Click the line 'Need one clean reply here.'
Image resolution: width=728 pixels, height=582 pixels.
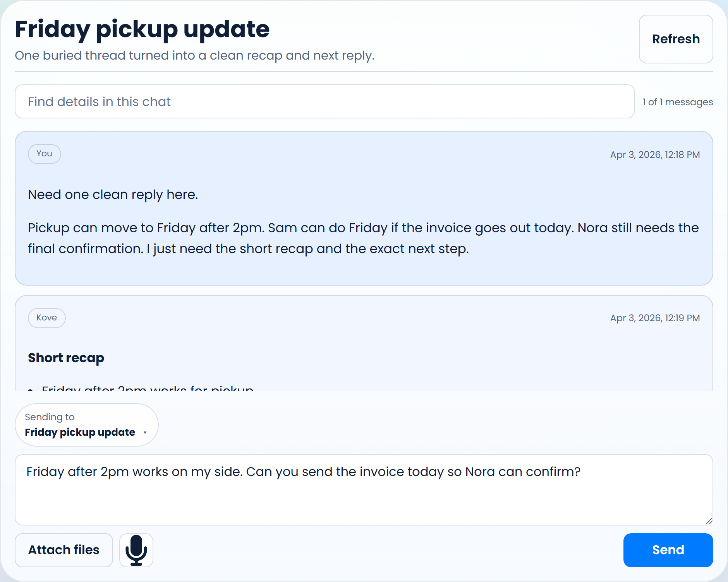[x=113, y=195]
